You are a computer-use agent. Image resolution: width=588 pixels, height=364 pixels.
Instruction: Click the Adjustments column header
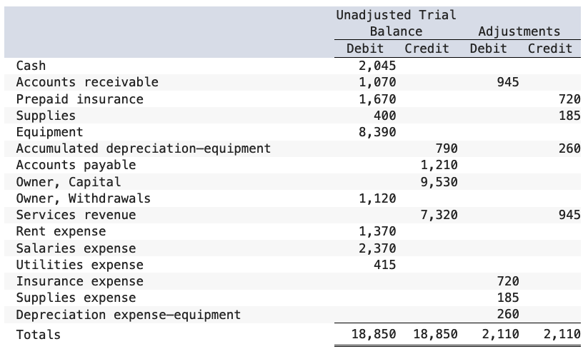(519, 31)
